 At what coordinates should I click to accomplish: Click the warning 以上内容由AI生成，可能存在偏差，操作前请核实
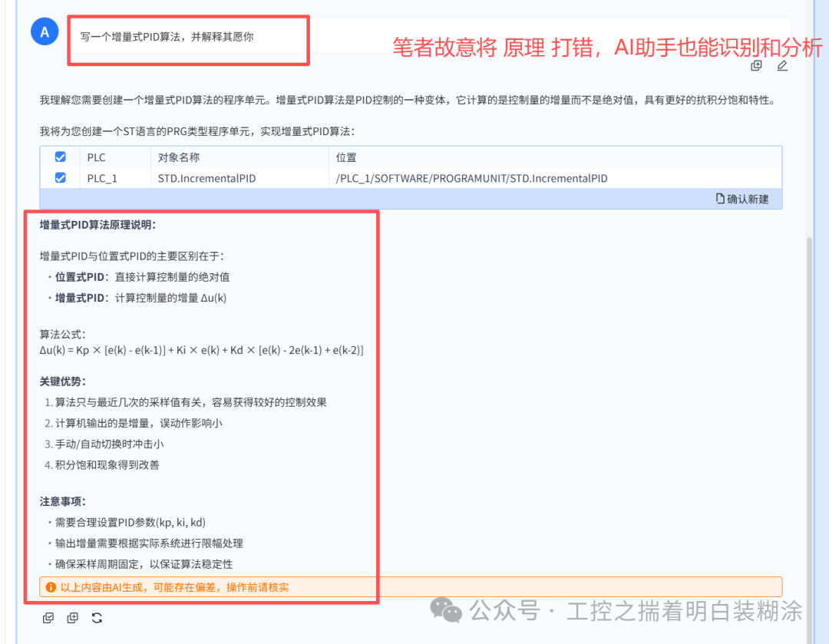point(174,587)
